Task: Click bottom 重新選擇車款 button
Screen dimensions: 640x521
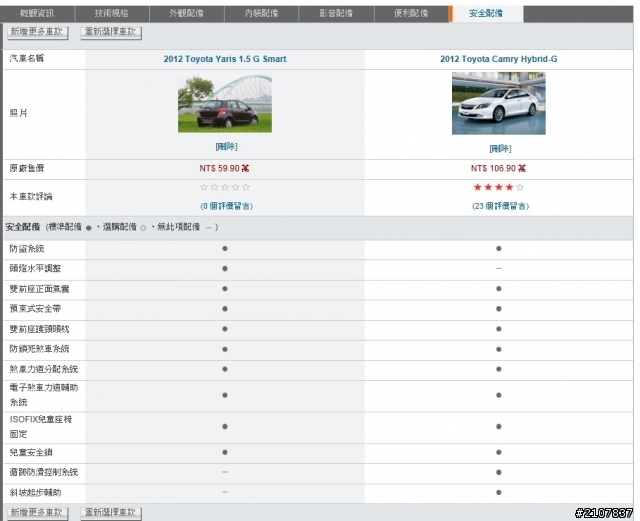Action: pos(111,512)
